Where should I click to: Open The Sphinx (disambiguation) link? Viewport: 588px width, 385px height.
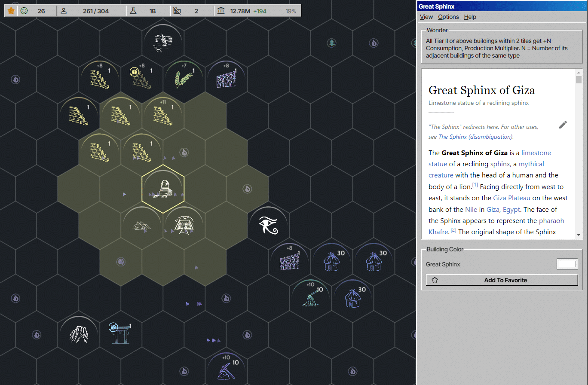point(475,137)
